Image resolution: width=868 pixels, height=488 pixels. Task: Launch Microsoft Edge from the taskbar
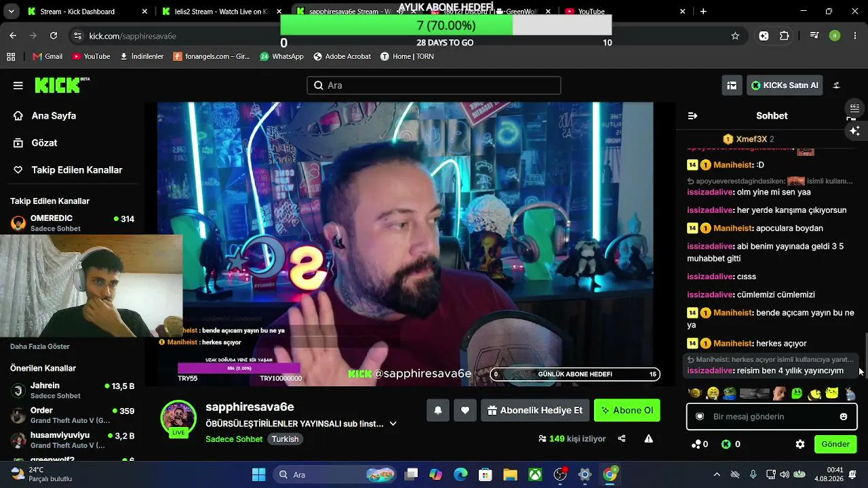point(460,474)
